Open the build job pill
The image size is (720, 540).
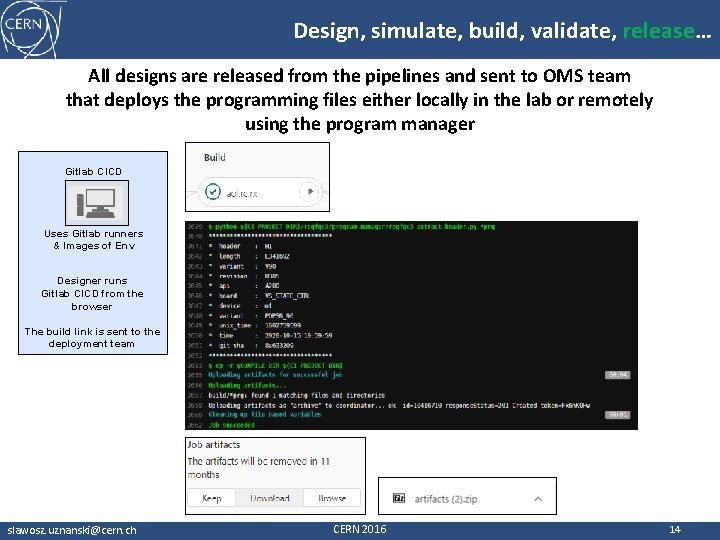[x=260, y=191]
